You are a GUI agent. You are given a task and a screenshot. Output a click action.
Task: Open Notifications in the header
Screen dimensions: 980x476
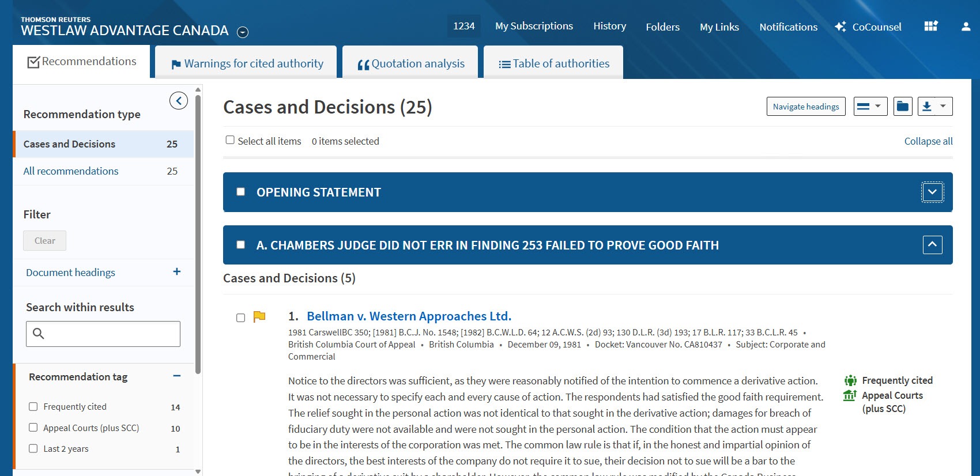(x=789, y=27)
